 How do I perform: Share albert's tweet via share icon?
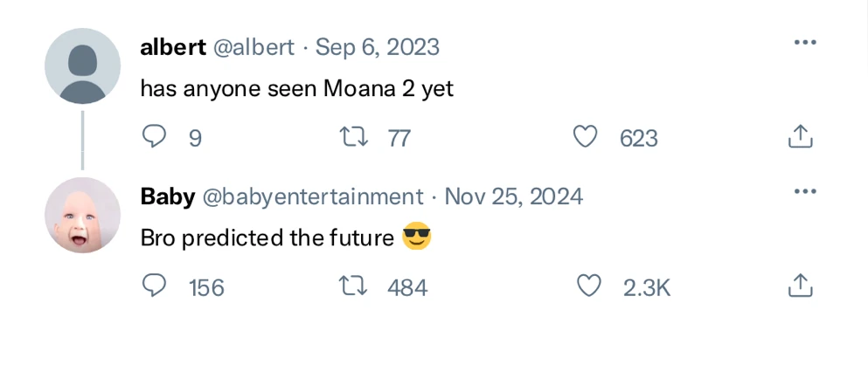tap(801, 137)
